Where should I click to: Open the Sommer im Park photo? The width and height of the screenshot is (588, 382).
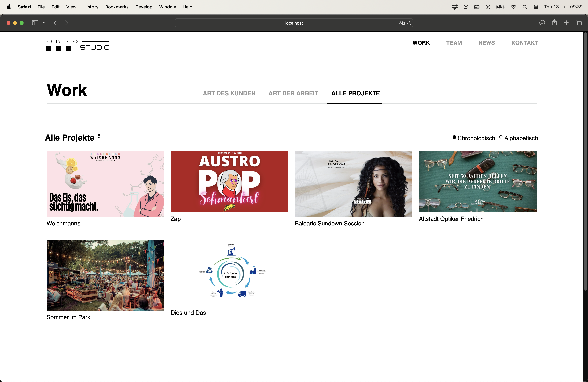point(105,275)
